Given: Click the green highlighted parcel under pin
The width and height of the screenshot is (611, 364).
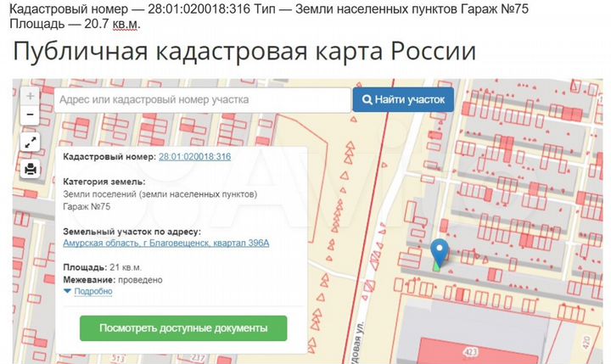Looking at the screenshot, I should coord(437,266).
